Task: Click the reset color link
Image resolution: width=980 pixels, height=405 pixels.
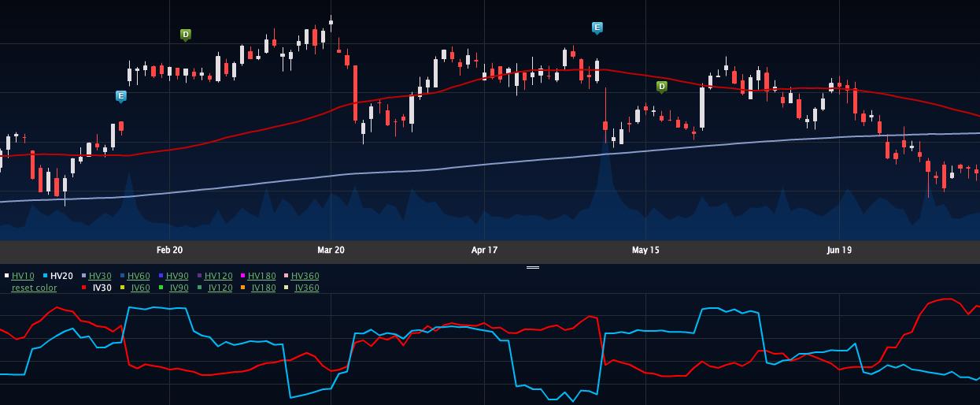Action: 34,288
